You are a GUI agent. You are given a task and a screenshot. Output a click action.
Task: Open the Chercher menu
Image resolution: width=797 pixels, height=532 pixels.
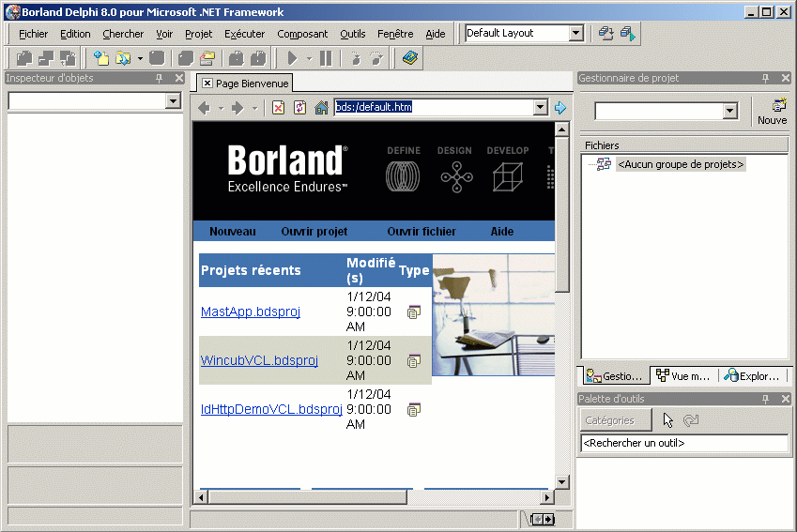pos(123,34)
